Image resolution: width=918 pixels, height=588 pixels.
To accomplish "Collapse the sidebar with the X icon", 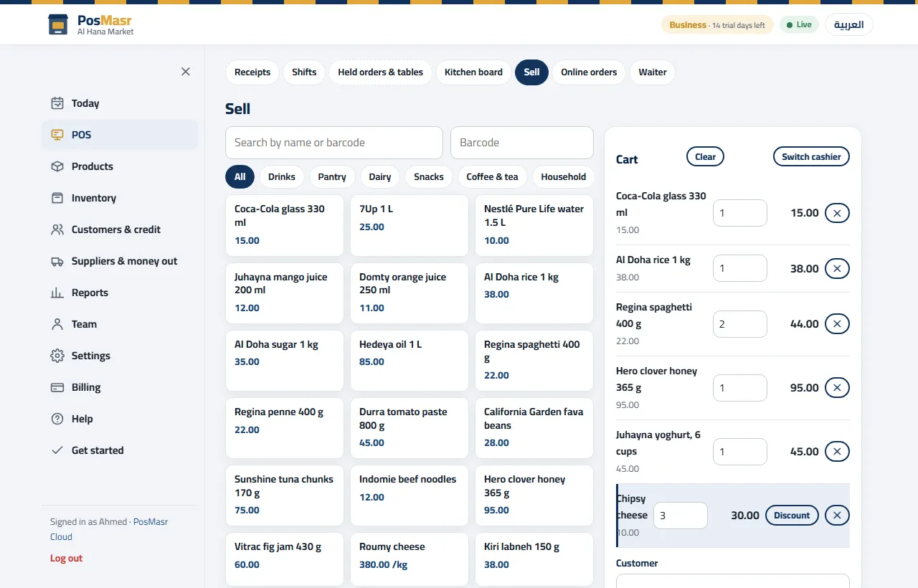I will click(x=186, y=72).
